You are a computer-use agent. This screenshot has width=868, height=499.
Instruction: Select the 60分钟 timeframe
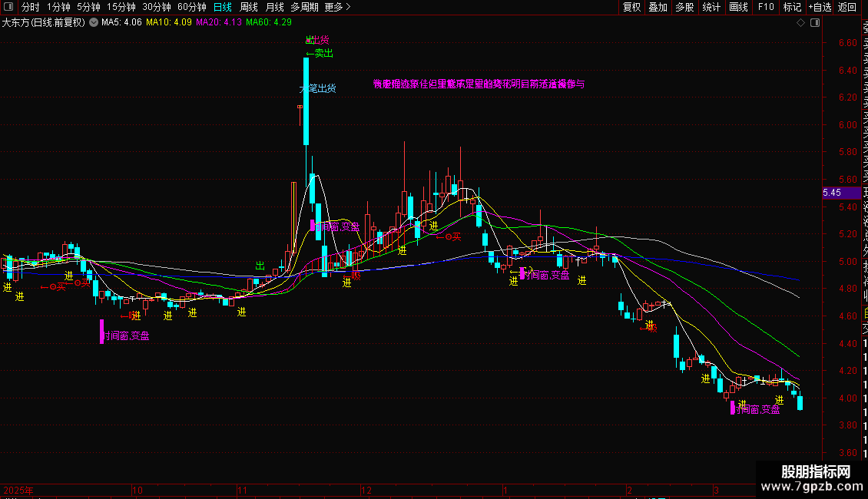coord(191,7)
